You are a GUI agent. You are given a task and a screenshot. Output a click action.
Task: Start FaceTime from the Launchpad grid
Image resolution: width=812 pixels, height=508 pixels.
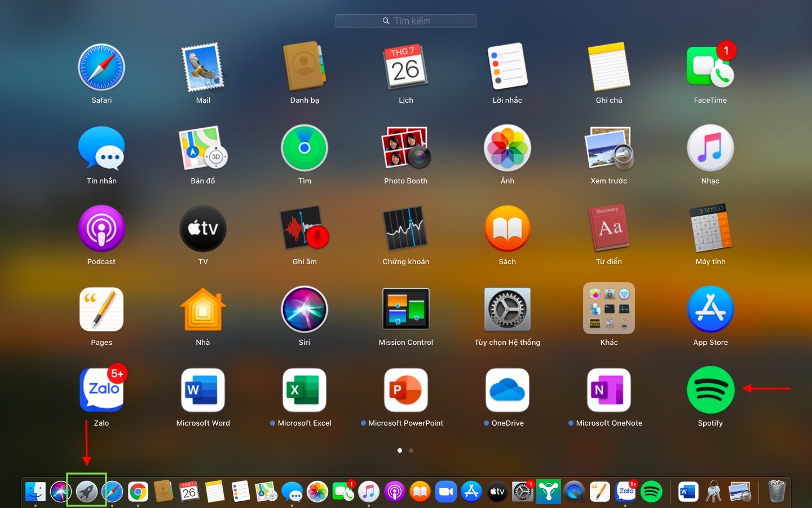(x=710, y=67)
